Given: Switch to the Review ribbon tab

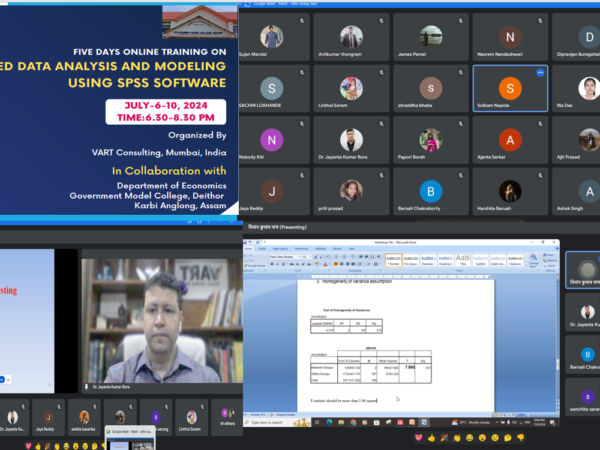Looking at the screenshot, I should 337,249.
